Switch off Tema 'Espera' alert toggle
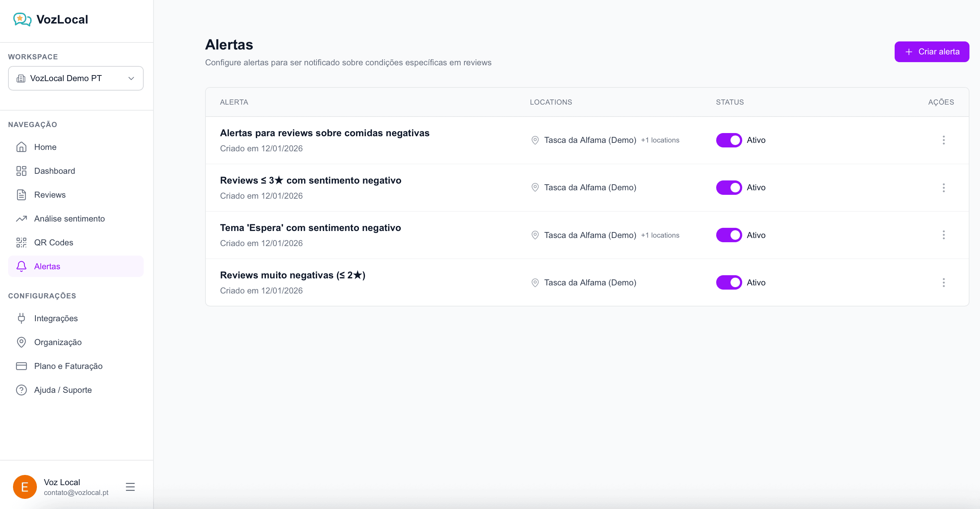 [x=729, y=235]
